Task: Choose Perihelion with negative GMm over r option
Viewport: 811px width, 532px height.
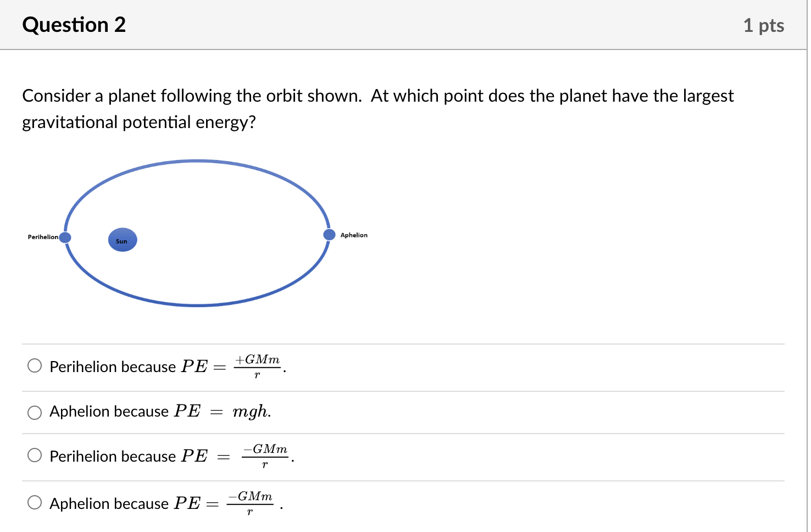Action: (x=35, y=455)
